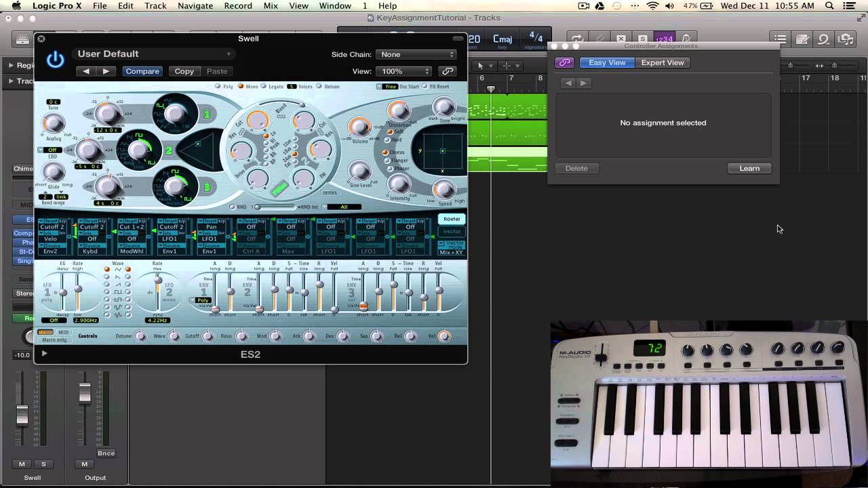Enable Poly keyboard mode

pyautogui.click(x=224, y=87)
